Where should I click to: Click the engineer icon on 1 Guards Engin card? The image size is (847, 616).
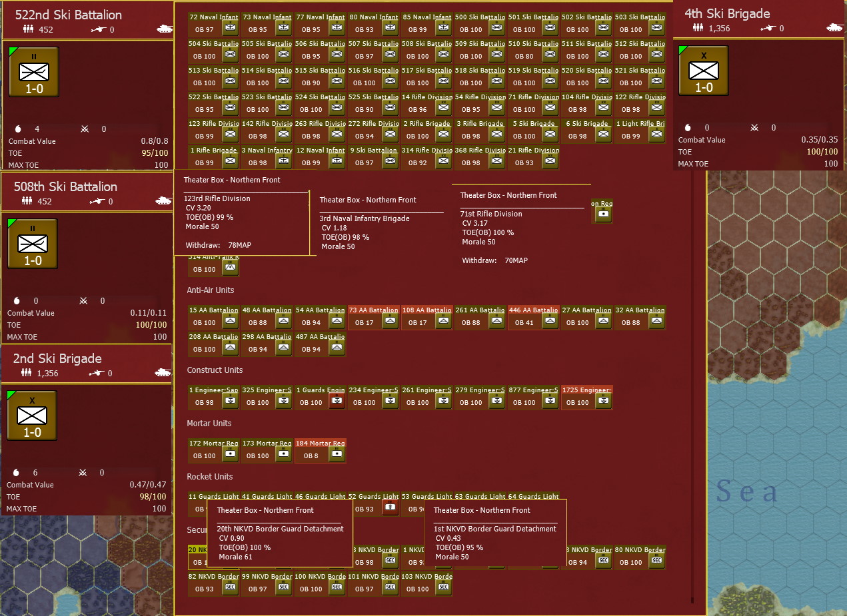[x=337, y=402]
